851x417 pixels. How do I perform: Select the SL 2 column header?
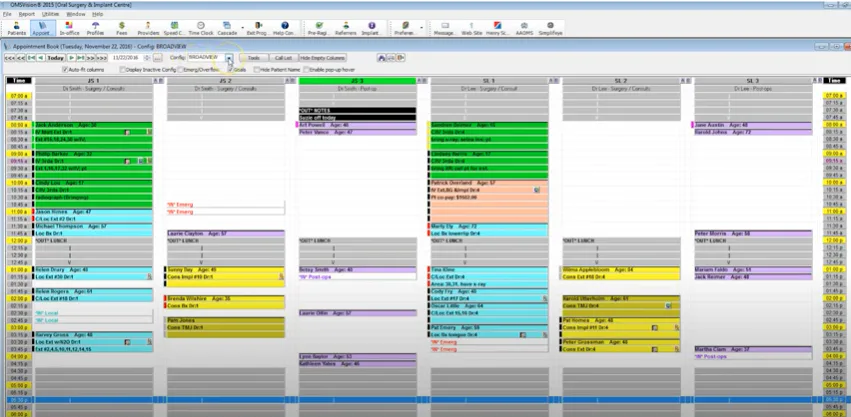click(x=621, y=81)
